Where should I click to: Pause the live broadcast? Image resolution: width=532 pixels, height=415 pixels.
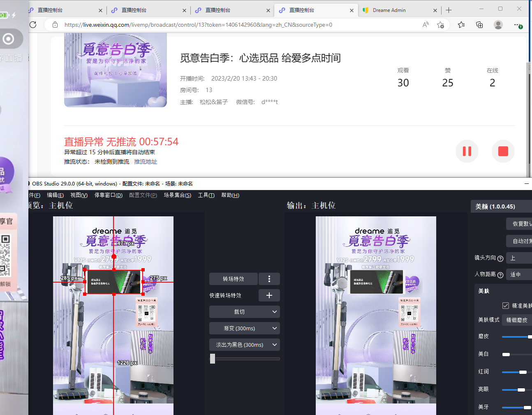pos(467,151)
